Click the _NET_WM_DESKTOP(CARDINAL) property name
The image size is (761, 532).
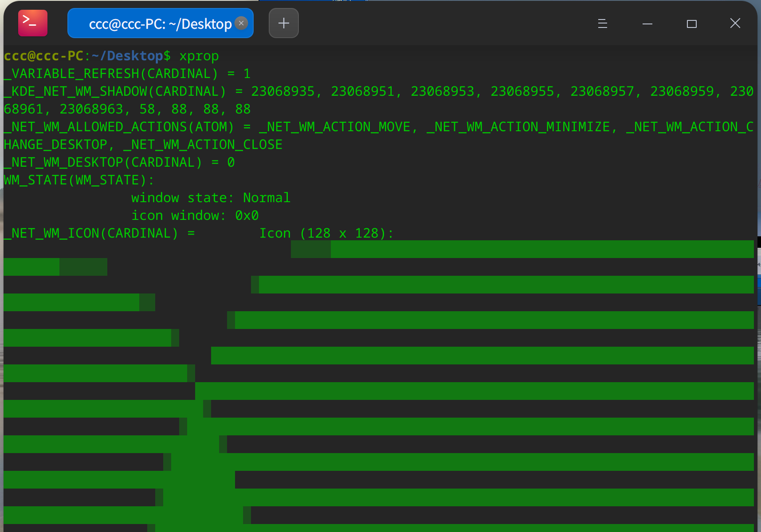click(x=103, y=163)
